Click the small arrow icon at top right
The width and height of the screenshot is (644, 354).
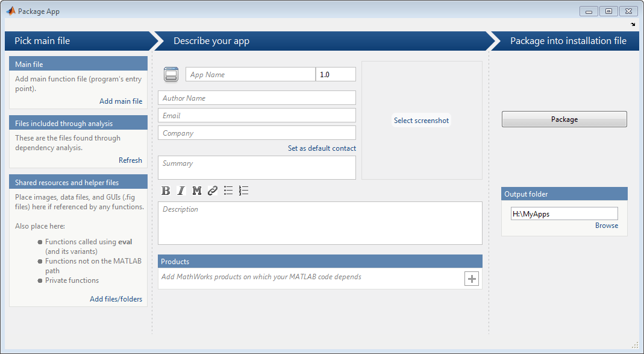pos(633,25)
